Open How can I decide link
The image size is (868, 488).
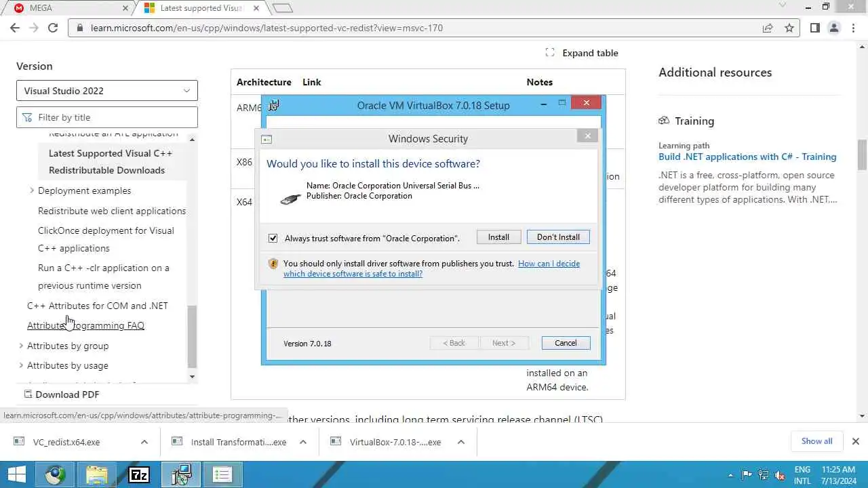click(x=431, y=268)
